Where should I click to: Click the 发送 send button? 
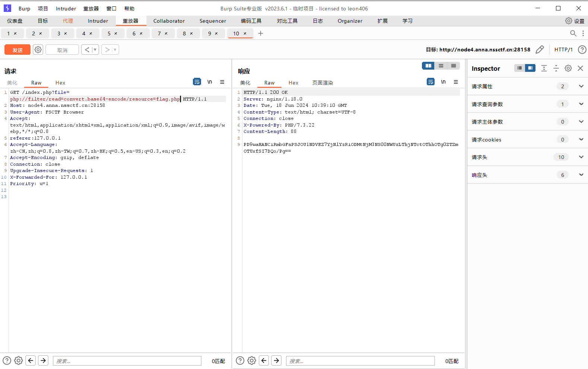point(18,50)
